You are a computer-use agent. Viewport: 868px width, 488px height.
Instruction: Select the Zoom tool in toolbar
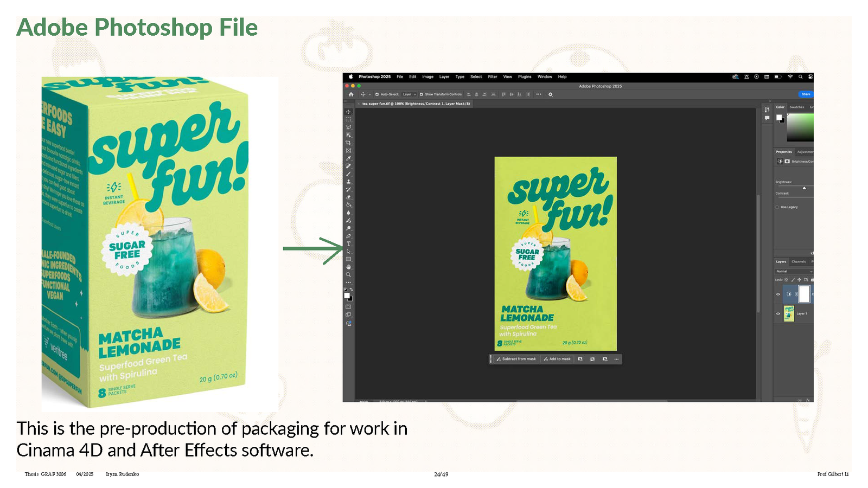pos(348,275)
